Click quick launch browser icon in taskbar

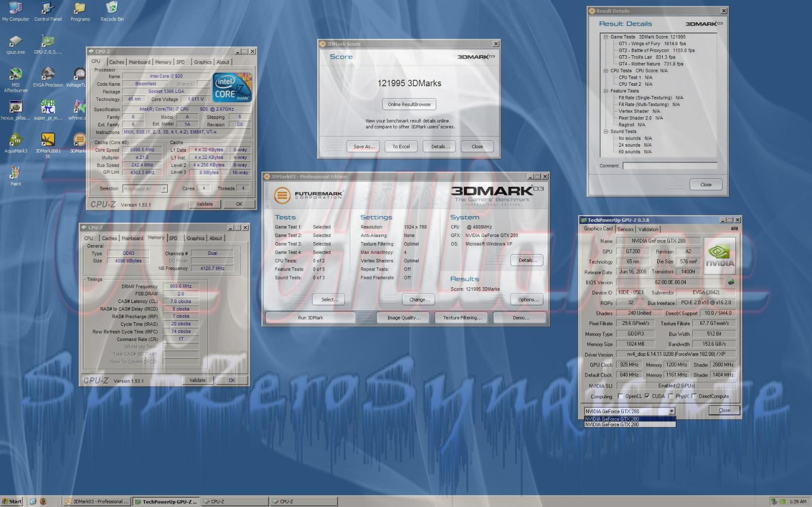(x=43, y=501)
